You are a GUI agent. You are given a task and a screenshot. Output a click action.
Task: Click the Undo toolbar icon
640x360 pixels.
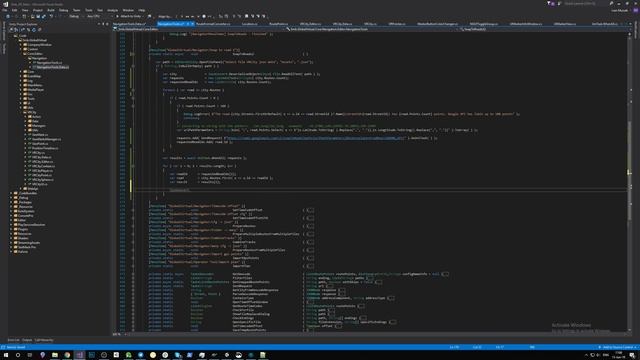coord(51,16)
